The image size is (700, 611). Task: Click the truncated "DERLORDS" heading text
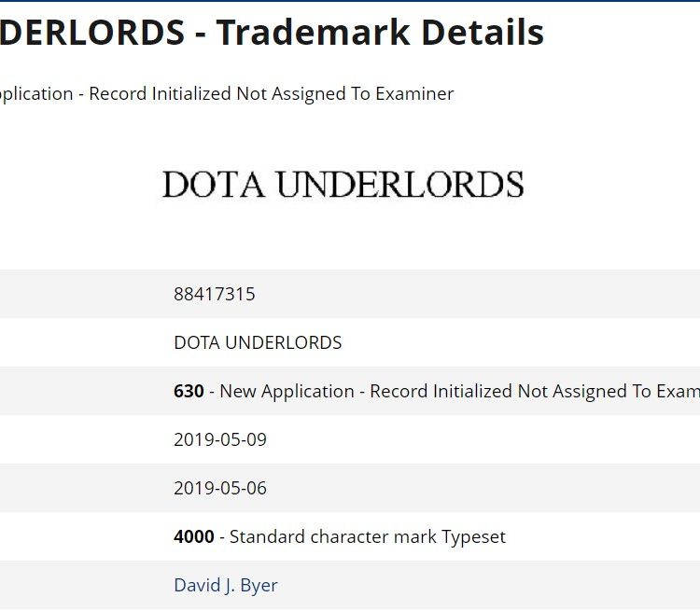click(x=91, y=35)
